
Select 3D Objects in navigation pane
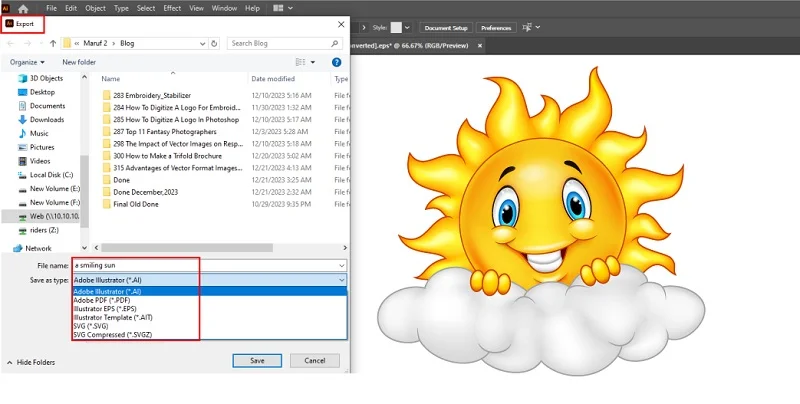pyautogui.click(x=40, y=79)
